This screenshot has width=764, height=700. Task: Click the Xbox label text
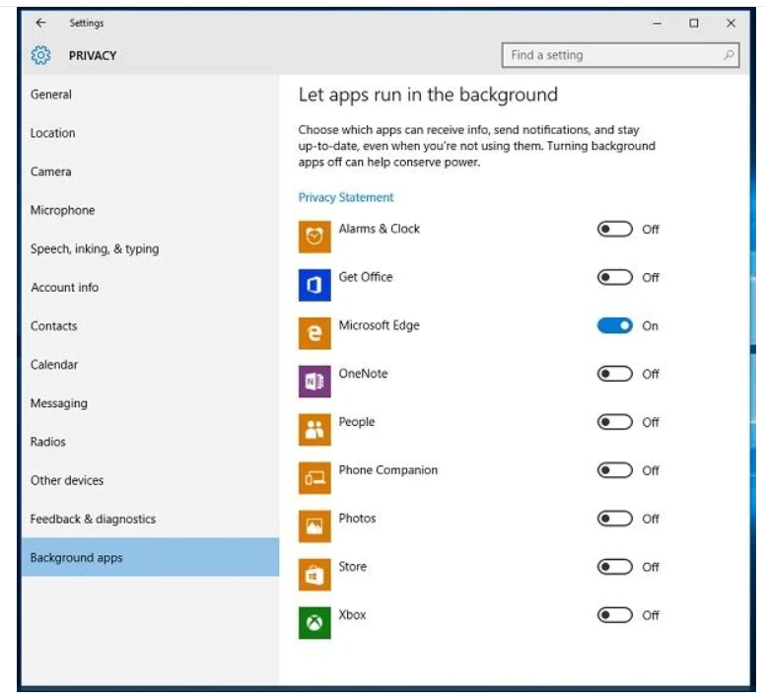[352, 614]
